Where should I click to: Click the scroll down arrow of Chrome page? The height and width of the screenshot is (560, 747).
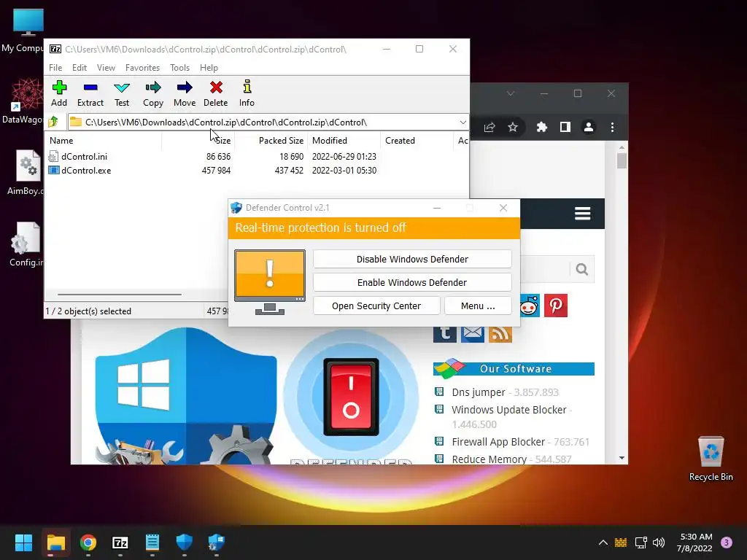(622, 458)
